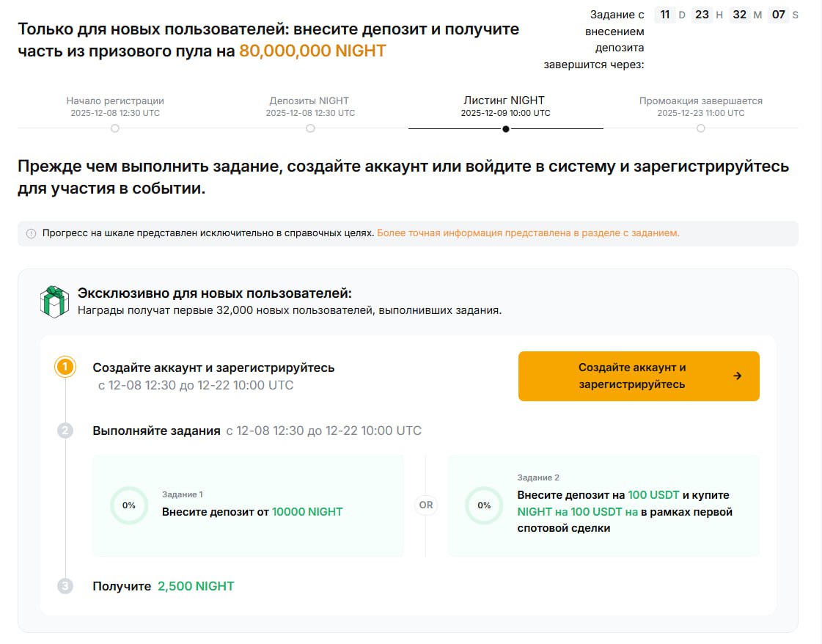Click the 0% progress ring for Задание 2
This screenshot has height=644, width=822.
[x=484, y=505]
